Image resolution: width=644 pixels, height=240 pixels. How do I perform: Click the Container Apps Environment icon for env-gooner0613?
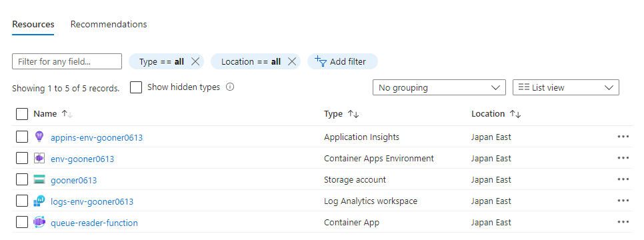pos(39,158)
